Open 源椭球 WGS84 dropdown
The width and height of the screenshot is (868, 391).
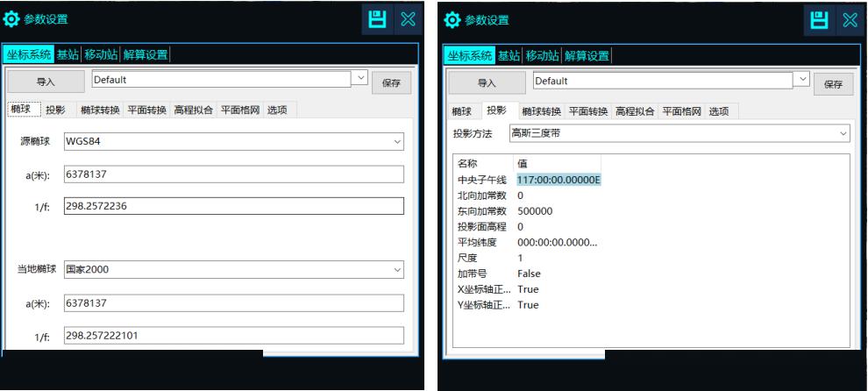[x=233, y=141]
